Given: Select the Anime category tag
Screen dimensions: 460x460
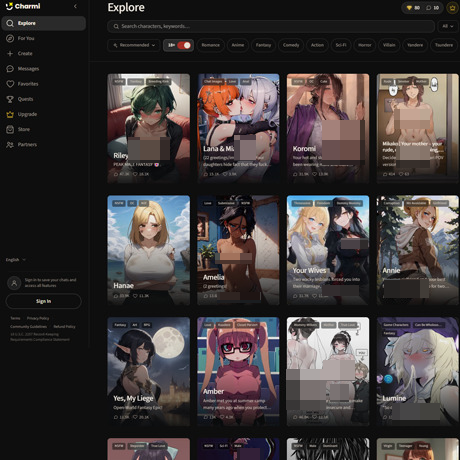Looking at the screenshot, I should pos(238,45).
